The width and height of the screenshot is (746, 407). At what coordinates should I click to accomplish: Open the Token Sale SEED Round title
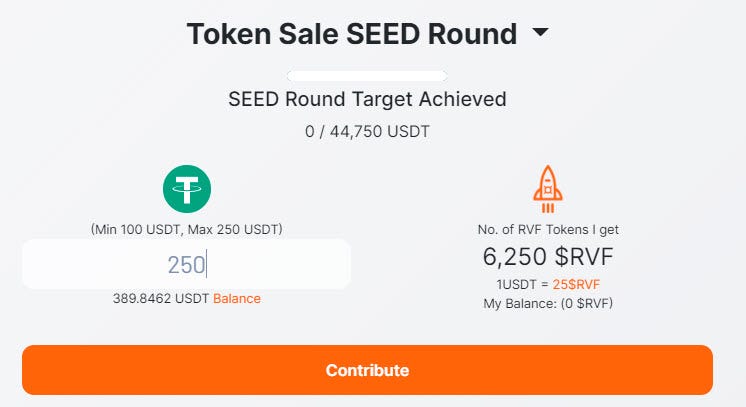(x=352, y=34)
